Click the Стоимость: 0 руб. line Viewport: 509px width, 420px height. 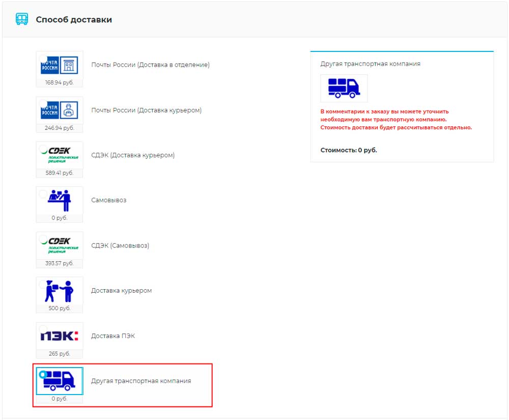pyautogui.click(x=349, y=150)
